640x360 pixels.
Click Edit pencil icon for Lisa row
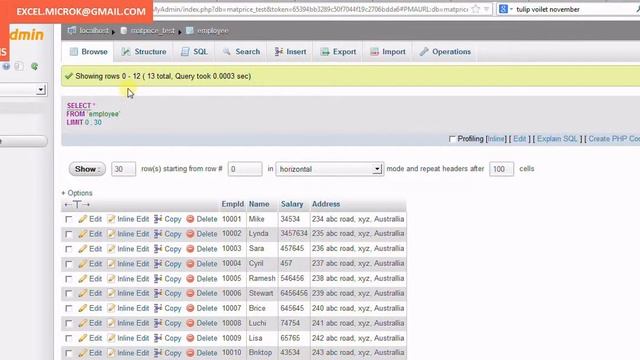(x=83, y=338)
